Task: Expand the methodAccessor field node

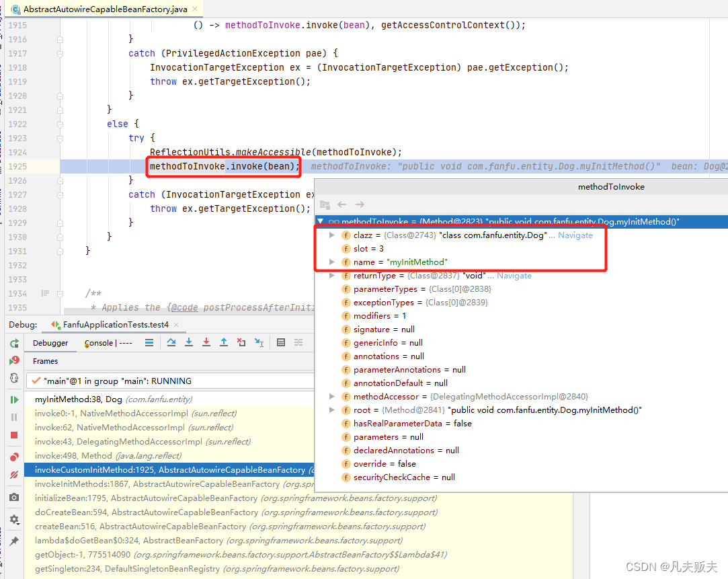Action: pos(331,397)
